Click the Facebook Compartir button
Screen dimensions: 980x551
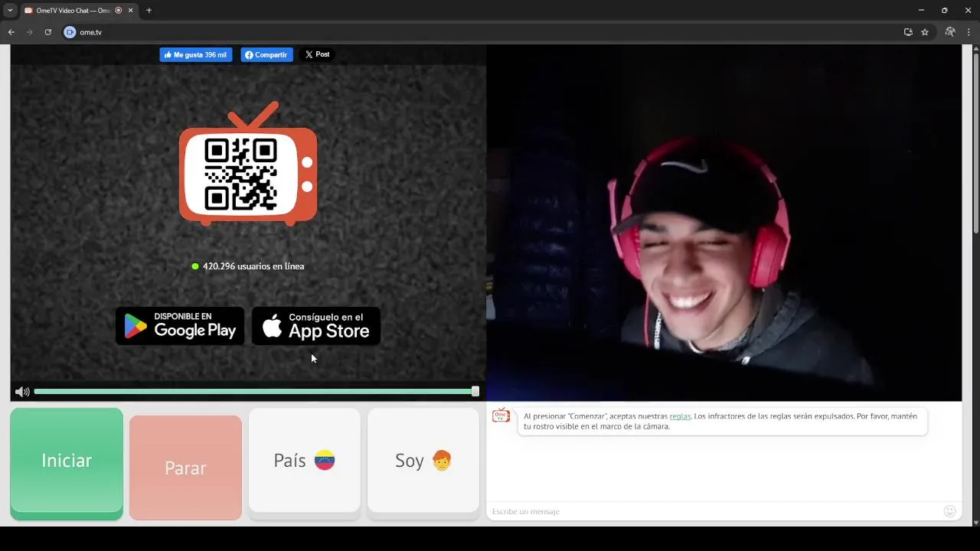(266, 55)
